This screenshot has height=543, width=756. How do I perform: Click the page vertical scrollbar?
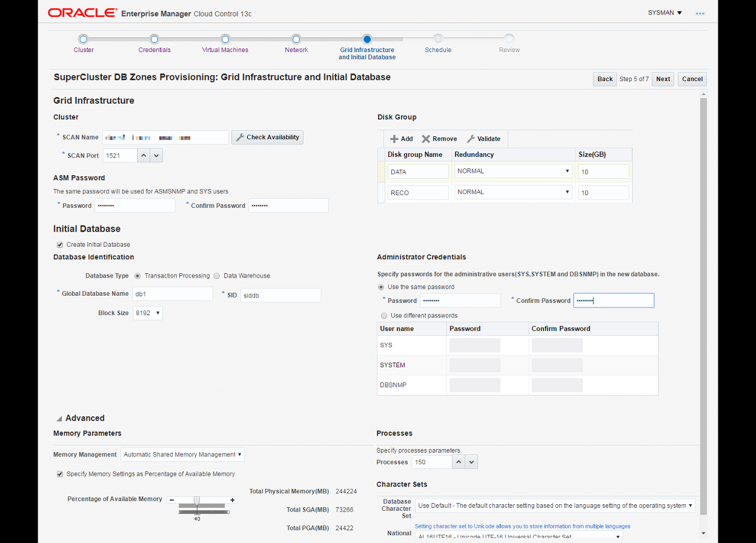(x=703, y=306)
